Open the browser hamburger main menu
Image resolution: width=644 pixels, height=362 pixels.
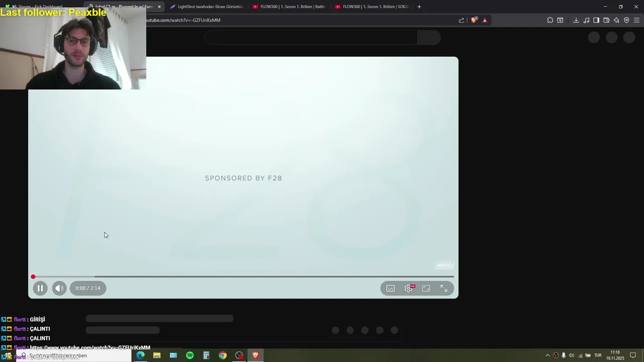point(637,20)
